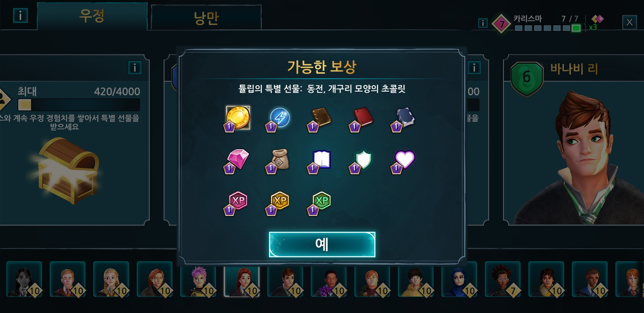The height and width of the screenshot is (313, 644).
Task: Choose the level 7 character thumbnail
Action: point(503,280)
